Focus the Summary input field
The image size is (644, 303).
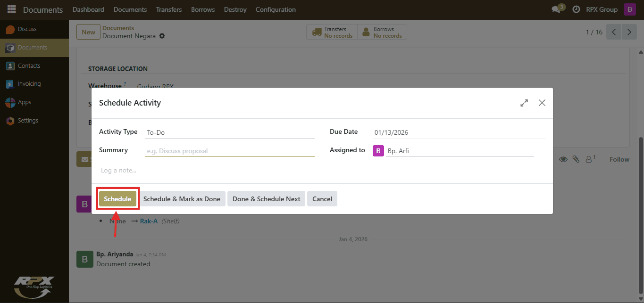click(x=230, y=151)
